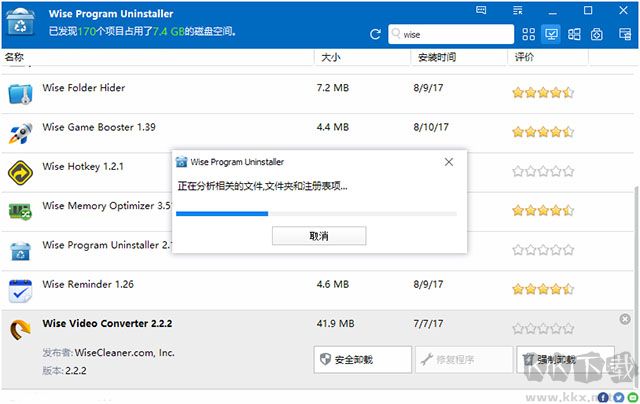Click the 41.9 MB size value
The image size is (640, 404).
336,324
